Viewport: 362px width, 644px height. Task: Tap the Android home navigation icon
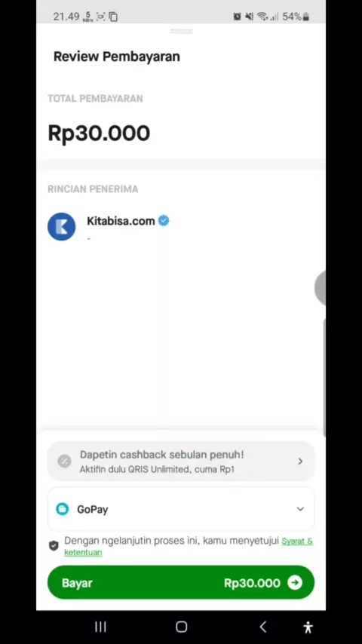click(181, 627)
